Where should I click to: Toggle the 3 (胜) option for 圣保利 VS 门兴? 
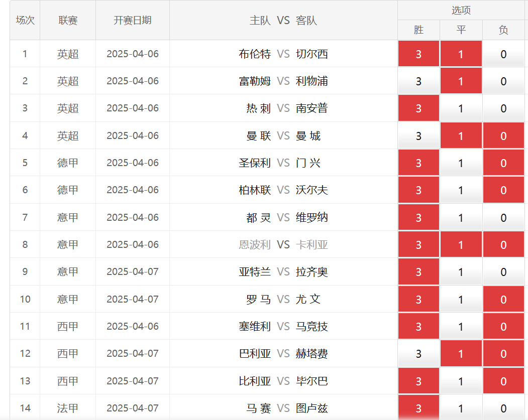tap(418, 163)
